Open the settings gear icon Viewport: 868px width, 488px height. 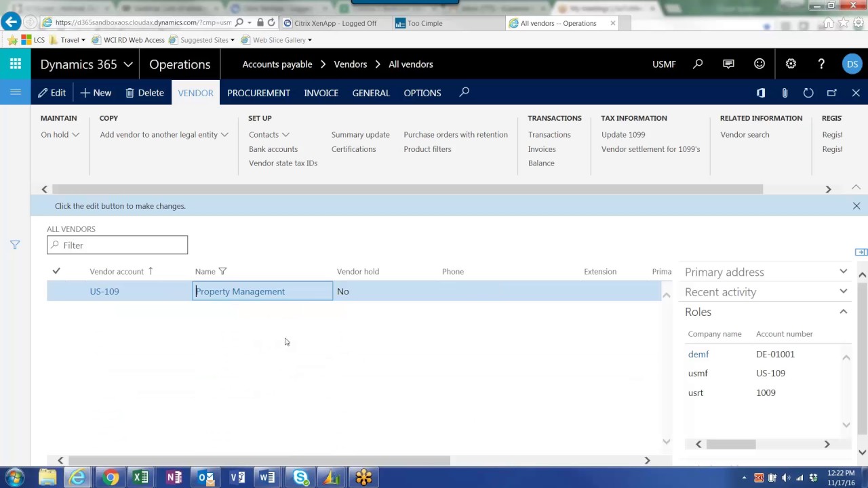tap(791, 64)
